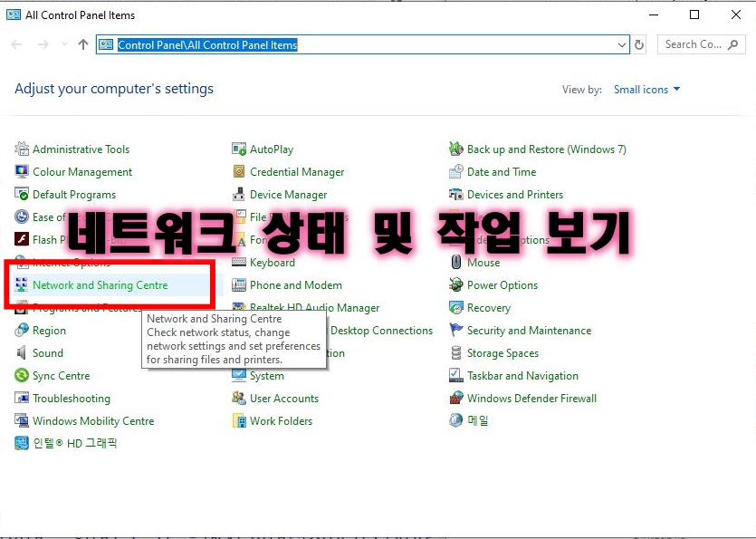Open Storage Spaces text link

click(502, 353)
